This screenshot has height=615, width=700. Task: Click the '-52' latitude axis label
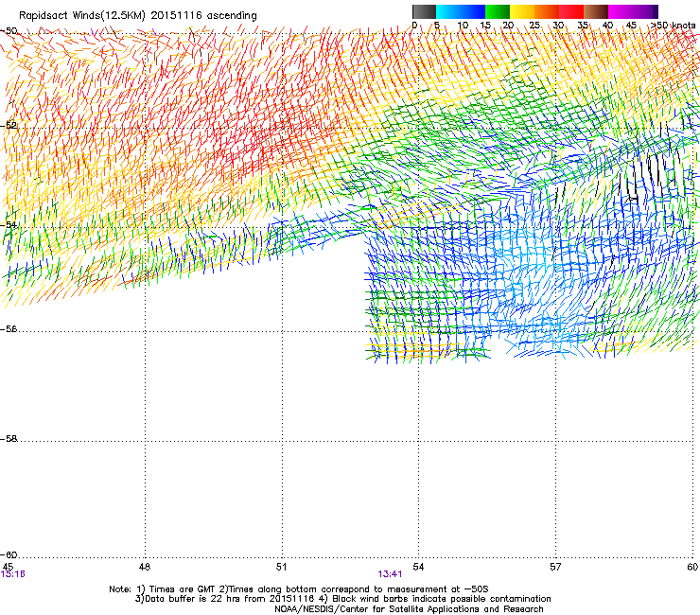point(9,126)
